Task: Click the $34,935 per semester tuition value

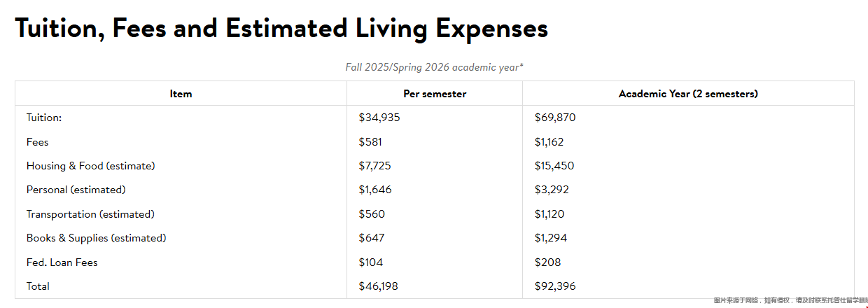Action: (x=379, y=118)
